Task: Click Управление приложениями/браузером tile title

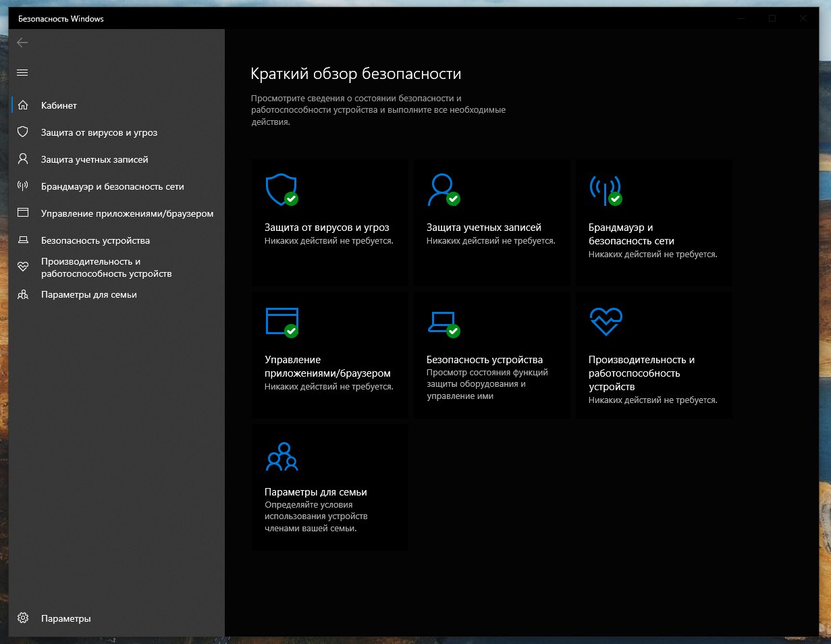Action: 327,367
